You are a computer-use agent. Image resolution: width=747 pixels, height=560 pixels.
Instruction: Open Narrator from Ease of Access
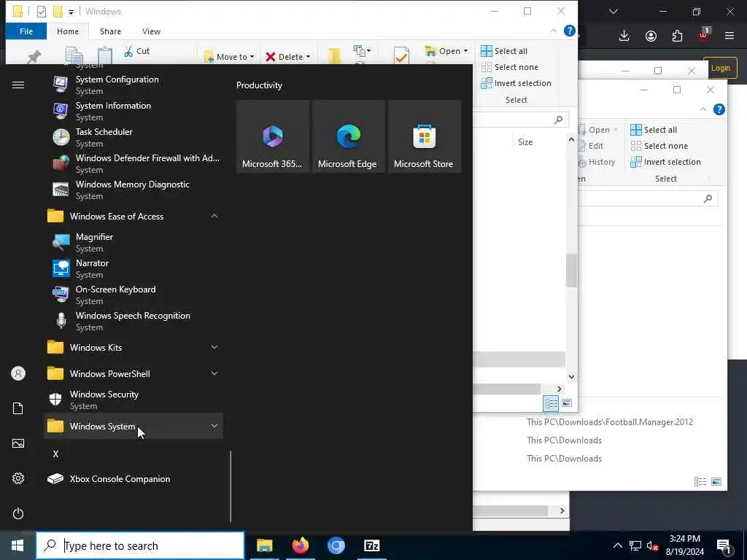coord(133,268)
